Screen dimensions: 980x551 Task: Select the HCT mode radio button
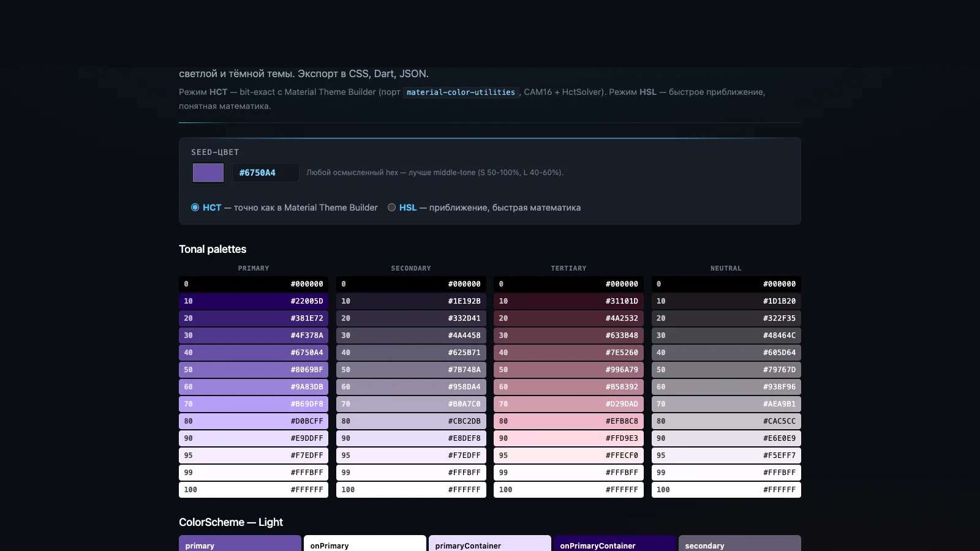point(195,208)
